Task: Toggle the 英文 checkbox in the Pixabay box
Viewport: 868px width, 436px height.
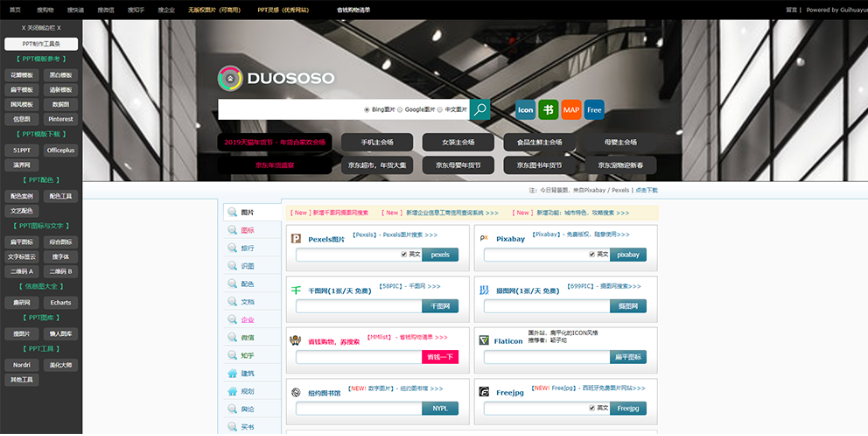Action: [591, 254]
